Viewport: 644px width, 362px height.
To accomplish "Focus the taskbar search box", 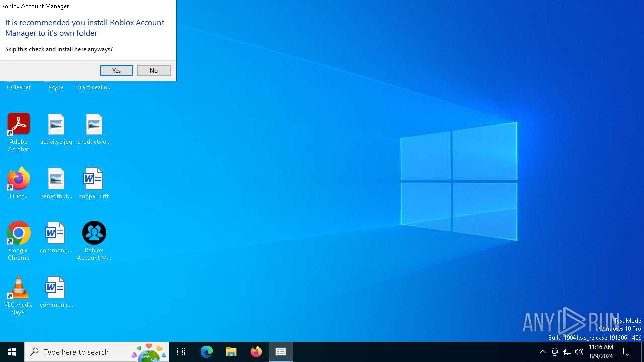I will coord(97,352).
